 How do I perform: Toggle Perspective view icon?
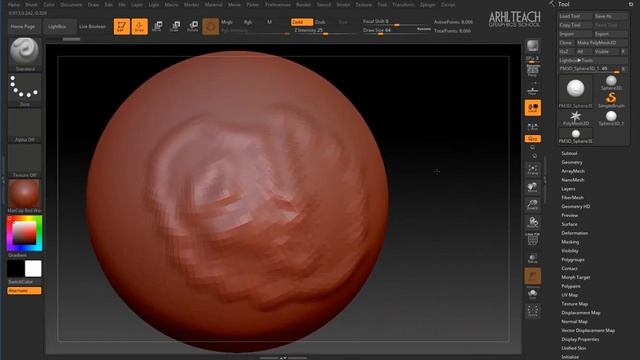[533, 72]
